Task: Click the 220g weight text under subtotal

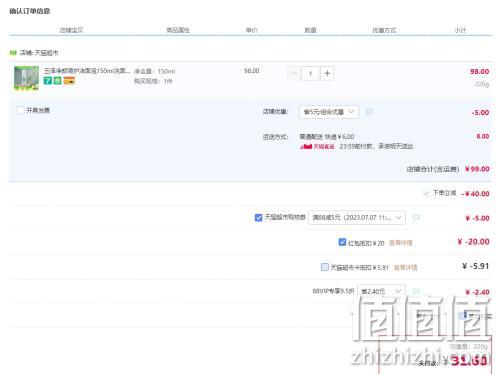Action: click(482, 84)
